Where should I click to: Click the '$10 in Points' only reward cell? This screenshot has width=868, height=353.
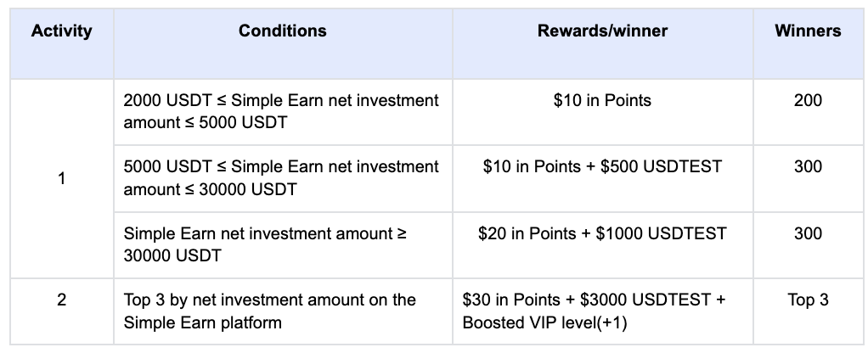click(602, 101)
